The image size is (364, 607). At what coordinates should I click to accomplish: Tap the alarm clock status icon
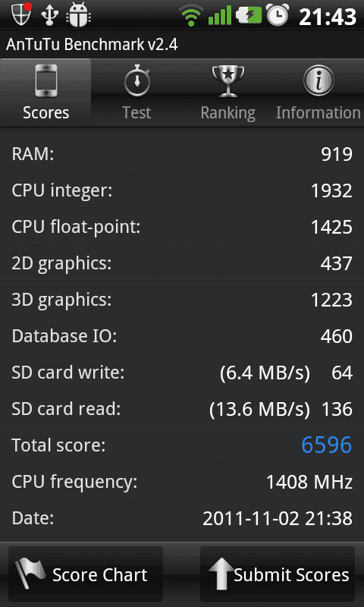click(x=278, y=15)
